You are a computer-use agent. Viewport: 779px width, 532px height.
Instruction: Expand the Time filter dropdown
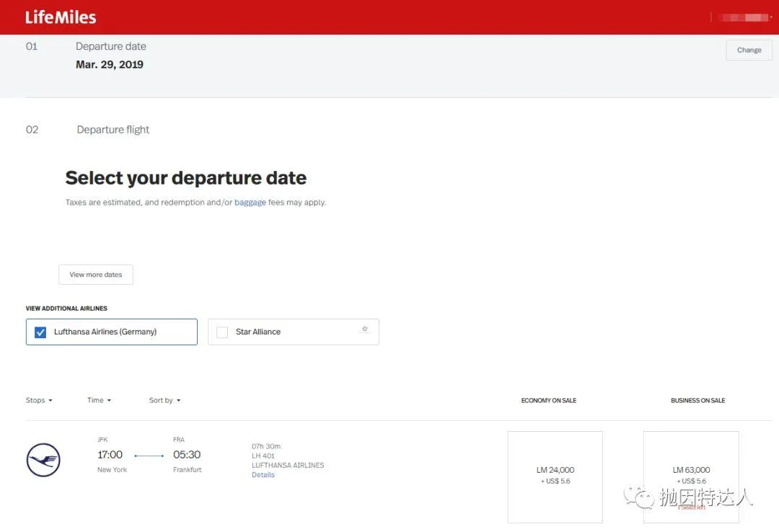99,400
